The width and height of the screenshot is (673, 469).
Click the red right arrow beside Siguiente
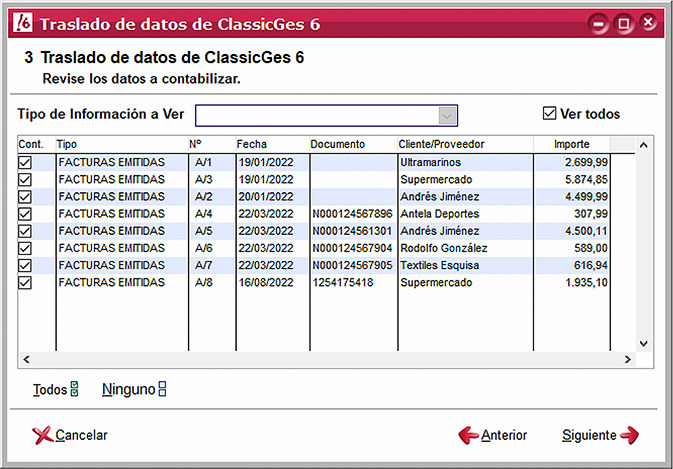629,435
